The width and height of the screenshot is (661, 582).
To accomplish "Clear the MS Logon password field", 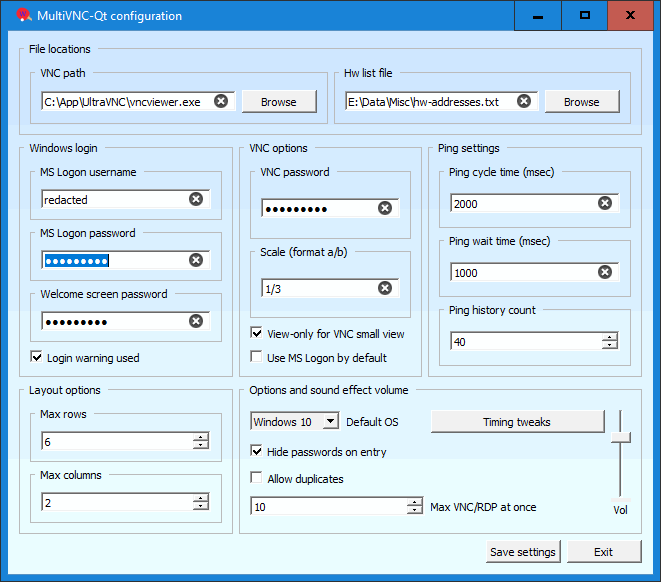I will [196, 260].
